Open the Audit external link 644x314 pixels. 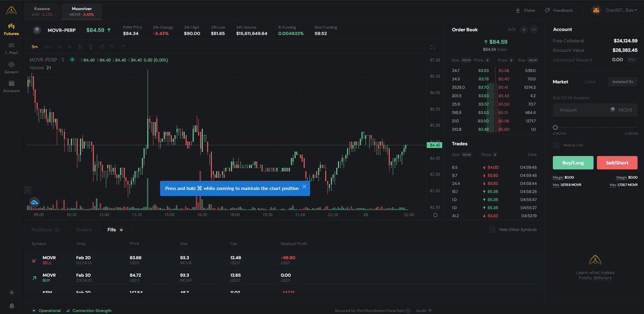point(423,310)
